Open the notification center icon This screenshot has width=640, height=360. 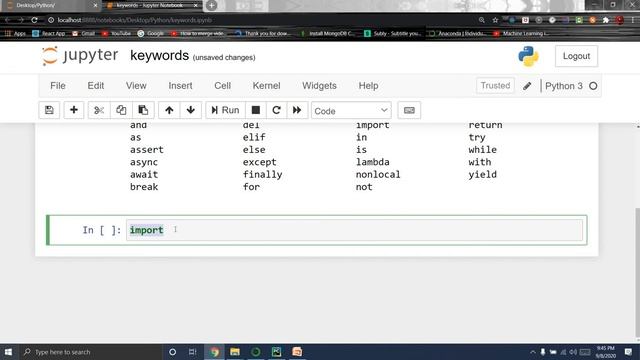[628, 352]
